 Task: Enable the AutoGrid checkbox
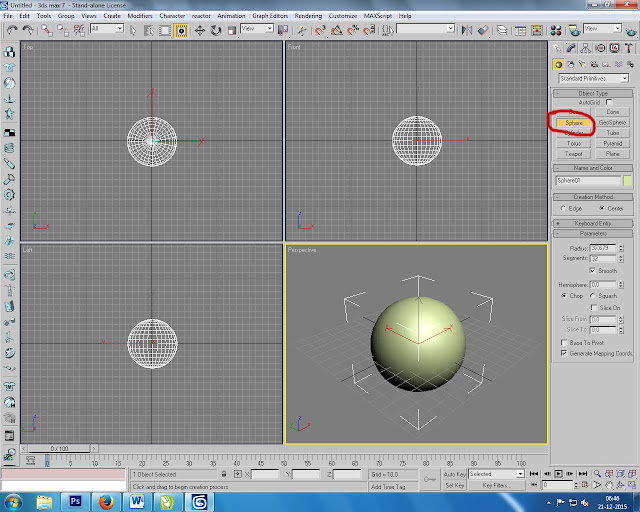tap(609, 102)
